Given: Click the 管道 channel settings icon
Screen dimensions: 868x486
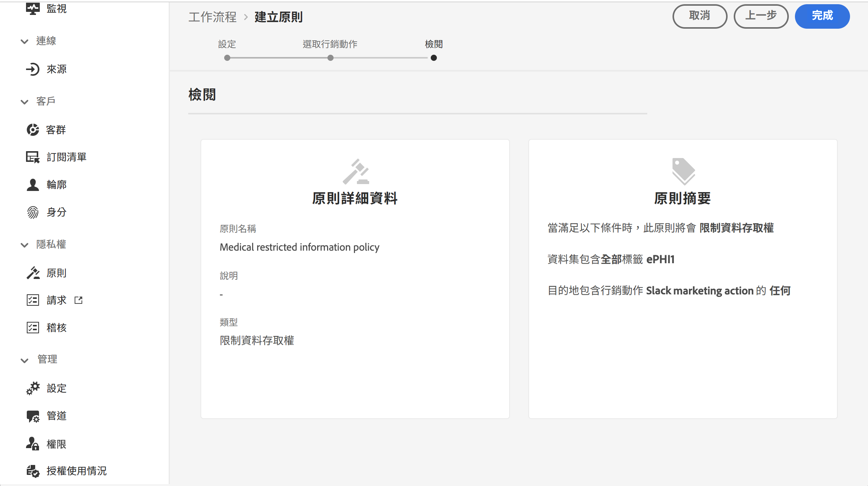Looking at the screenshot, I should (x=33, y=416).
